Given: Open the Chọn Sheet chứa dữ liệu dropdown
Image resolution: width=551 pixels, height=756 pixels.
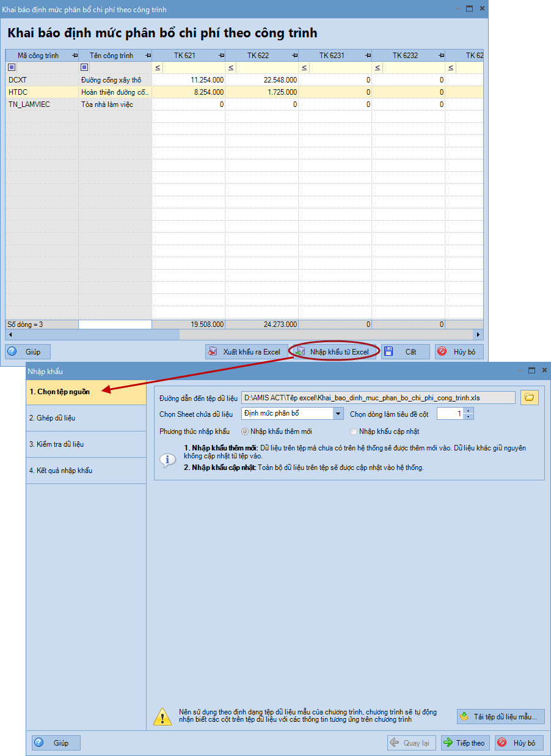Looking at the screenshot, I should coord(338,414).
